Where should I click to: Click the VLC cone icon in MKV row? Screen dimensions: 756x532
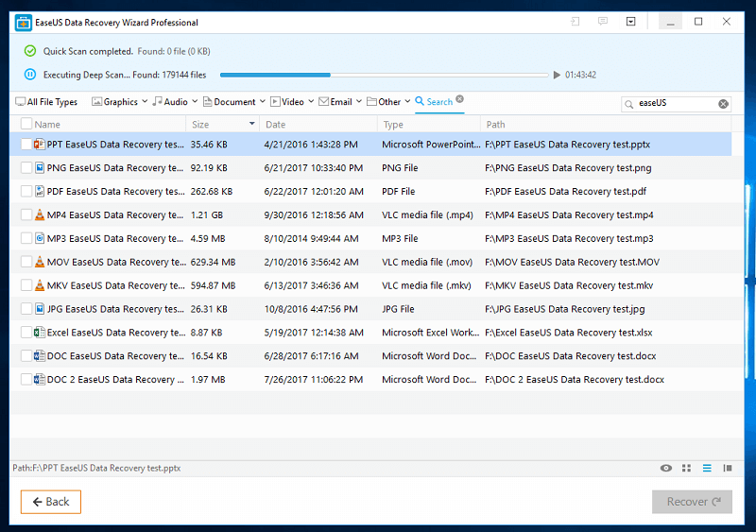[x=40, y=285]
